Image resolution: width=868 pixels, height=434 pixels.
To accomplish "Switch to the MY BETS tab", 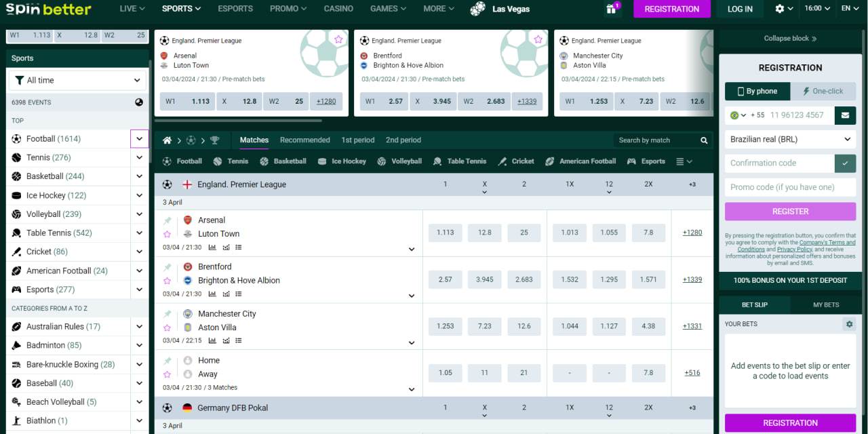I will [826, 305].
